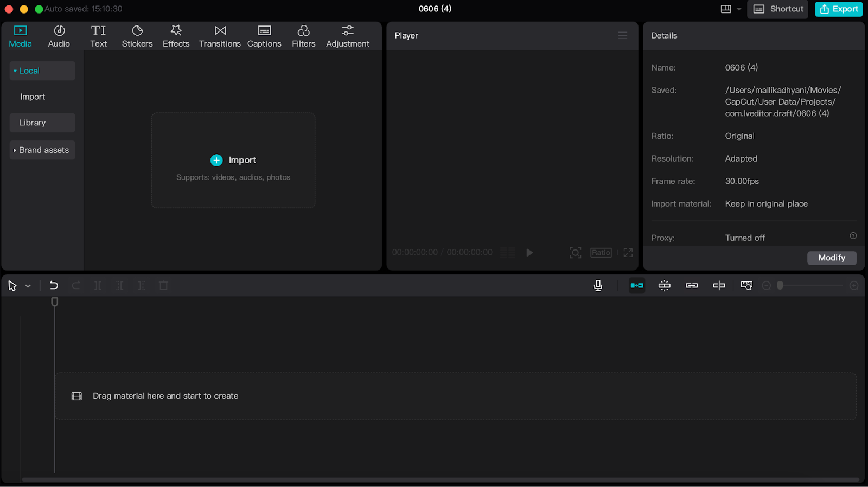Open the Text tab

point(98,36)
